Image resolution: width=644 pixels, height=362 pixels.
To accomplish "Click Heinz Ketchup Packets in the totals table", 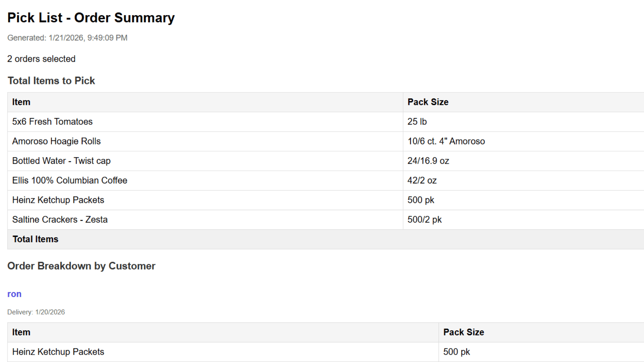I will [x=58, y=200].
